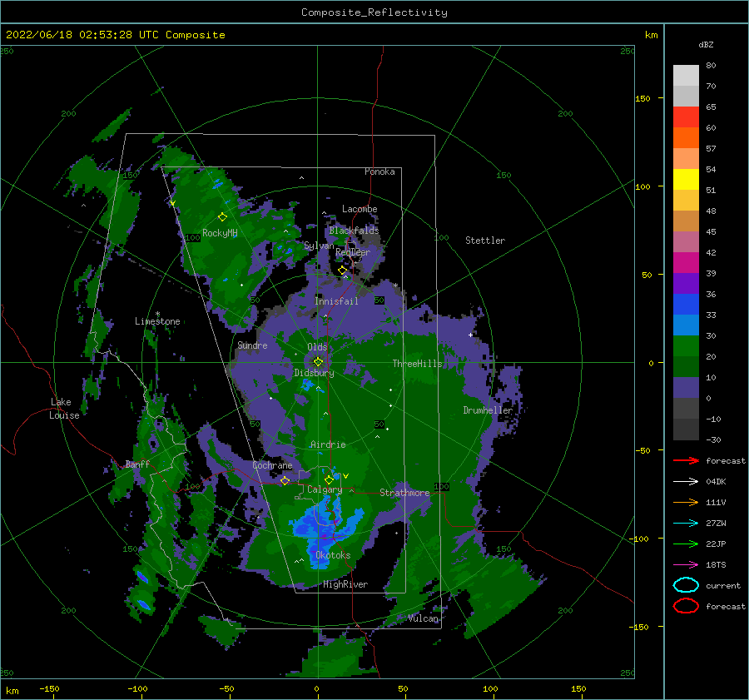Click the 80 dBZ light gray swatch

[686, 75]
